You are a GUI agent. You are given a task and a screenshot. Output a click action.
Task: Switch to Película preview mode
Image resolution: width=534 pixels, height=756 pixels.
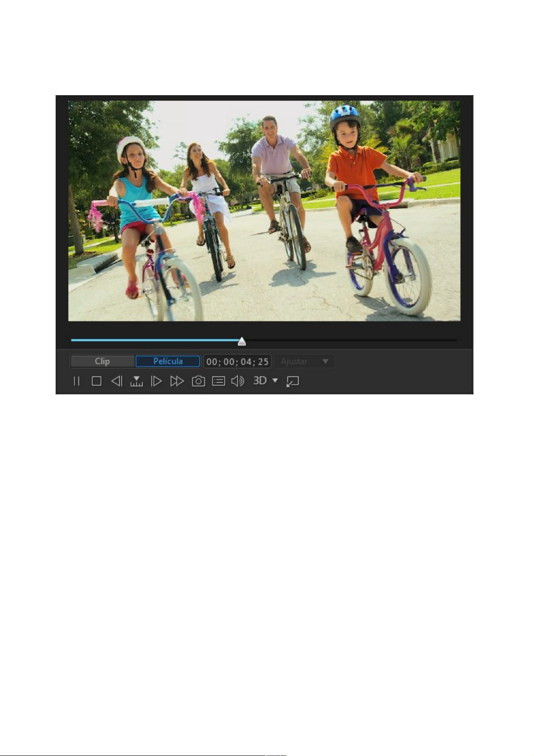tap(168, 361)
